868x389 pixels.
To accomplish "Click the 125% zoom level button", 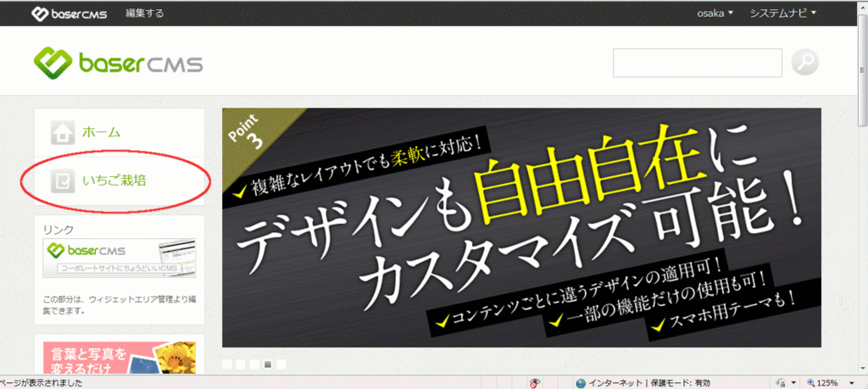I will coord(823,383).
